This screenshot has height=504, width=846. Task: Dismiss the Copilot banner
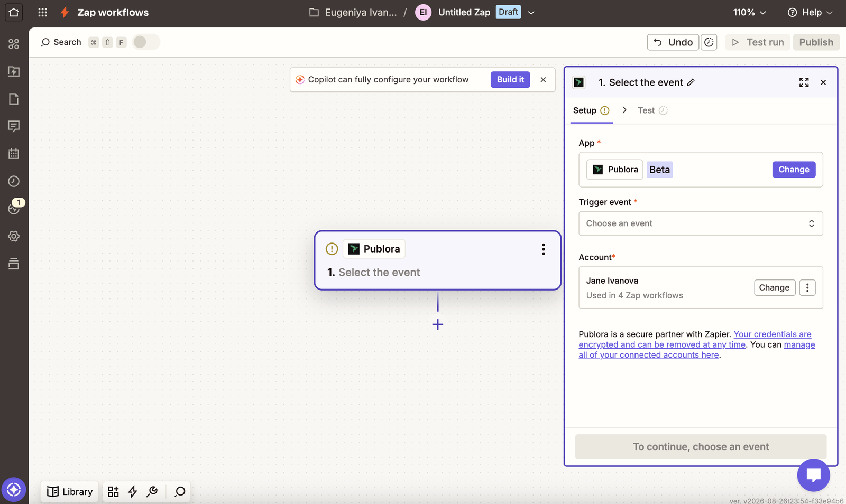tap(543, 80)
